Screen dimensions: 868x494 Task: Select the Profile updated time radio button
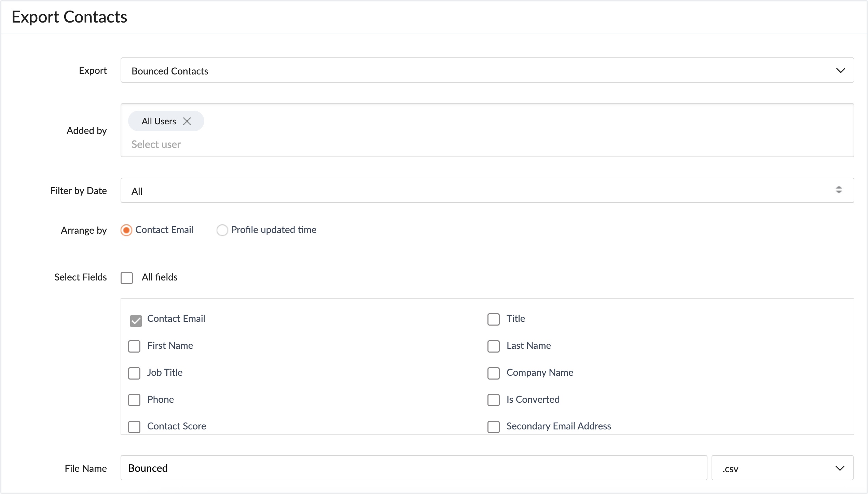pyautogui.click(x=222, y=230)
